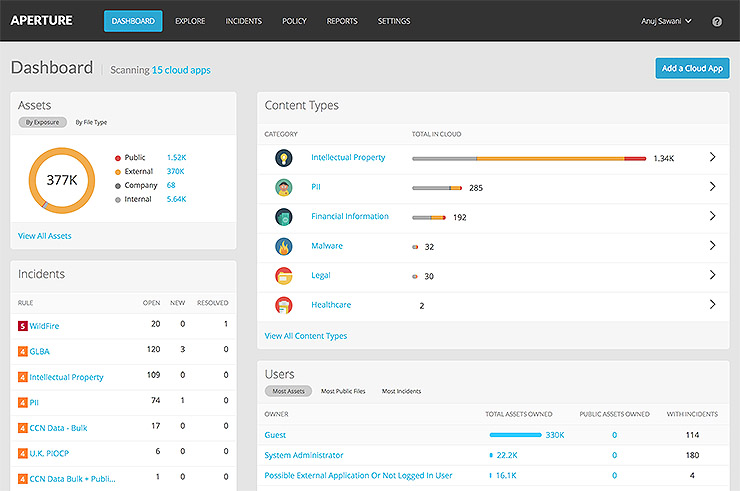This screenshot has height=491, width=740.
Task: Open help via the question mark icon
Action: pos(717,21)
